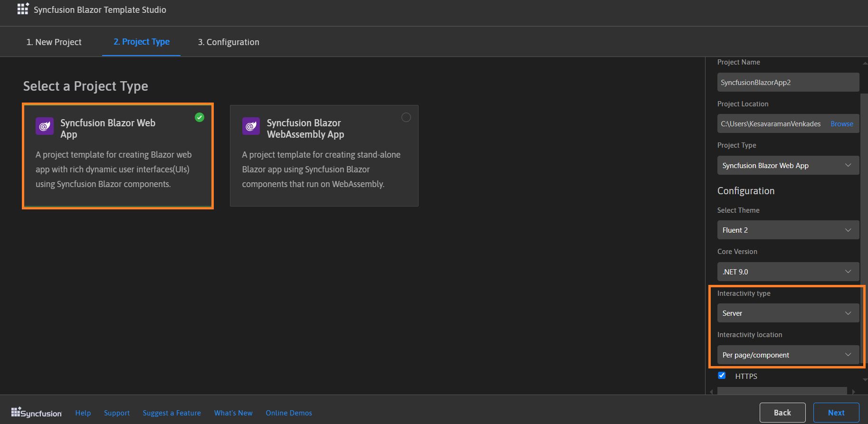Click the Blazor icon on WebAssembly App card
The height and width of the screenshot is (424, 868).
[251, 126]
